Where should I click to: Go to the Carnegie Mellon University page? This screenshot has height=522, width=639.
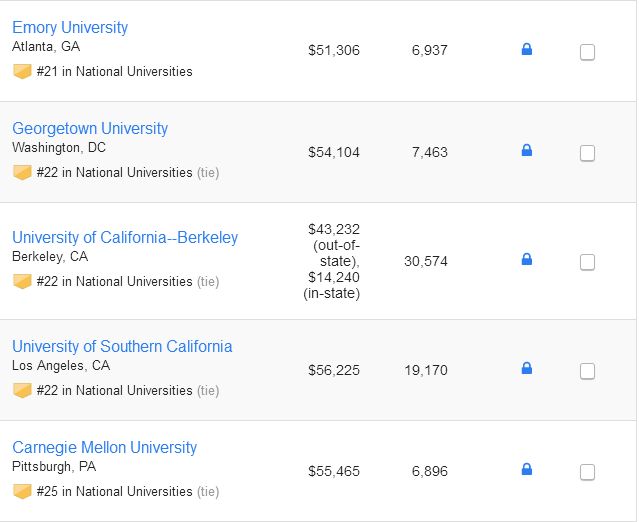105,447
